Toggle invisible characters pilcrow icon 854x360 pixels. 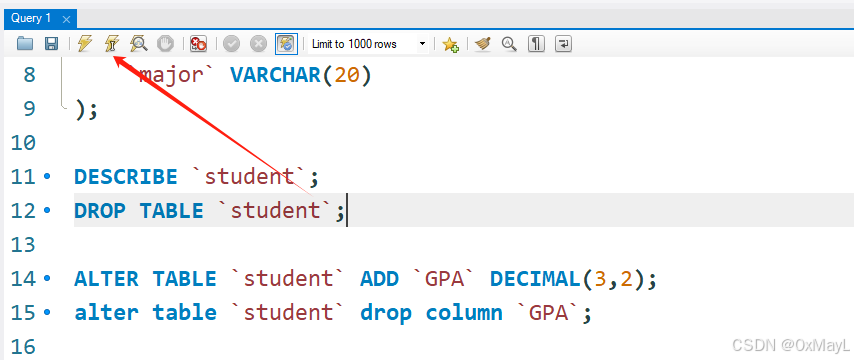tap(536, 44)
